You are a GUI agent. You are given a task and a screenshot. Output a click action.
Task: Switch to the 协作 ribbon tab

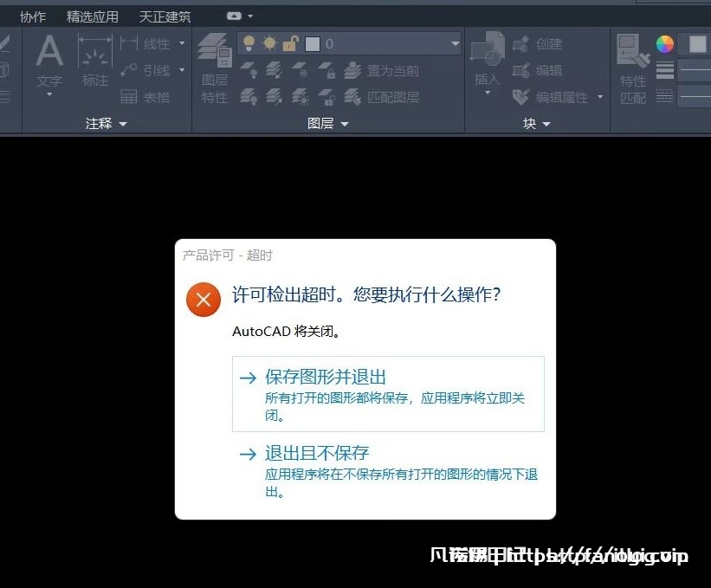(x=33, y=16)
